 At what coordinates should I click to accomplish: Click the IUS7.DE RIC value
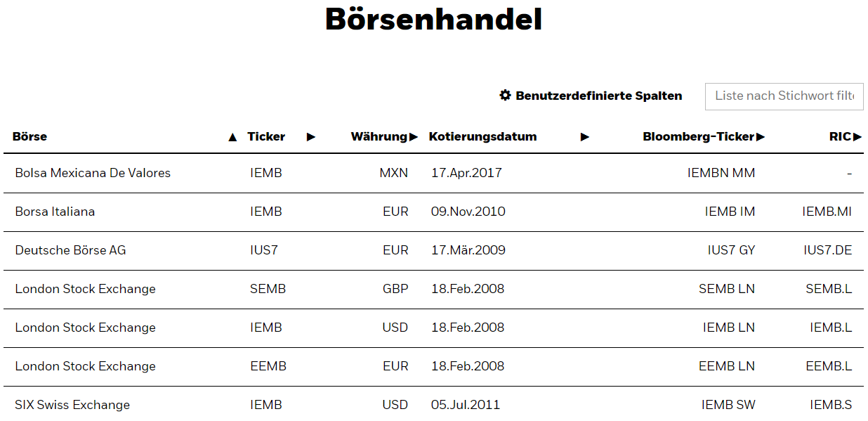pyautogui.click(x=828, y=250)
